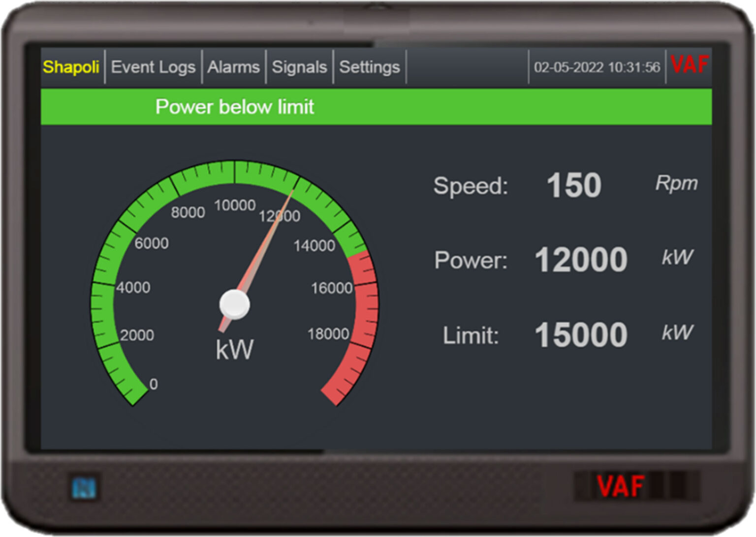The width and height of the screenshot is (756, 537).
Task: Click the date and time display
Action: point(597,67)
